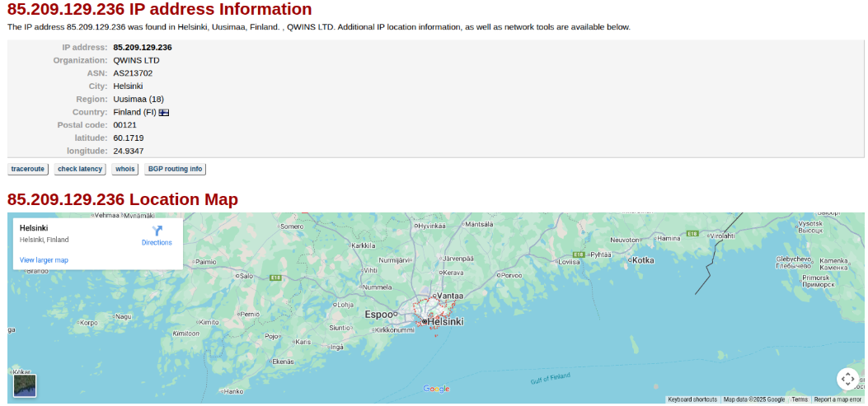Click the Directions arrow icon
868x406 pixels.
point(157,231)
